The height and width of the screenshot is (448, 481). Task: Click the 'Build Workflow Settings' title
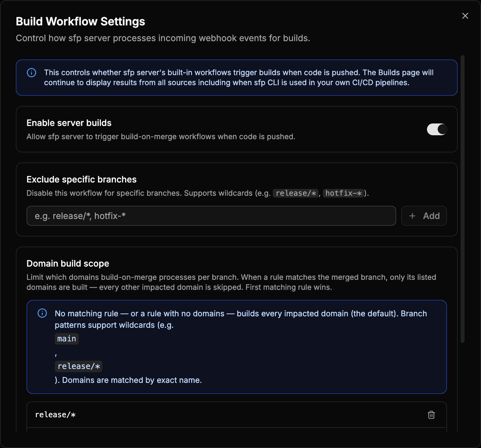pos(81,21)
